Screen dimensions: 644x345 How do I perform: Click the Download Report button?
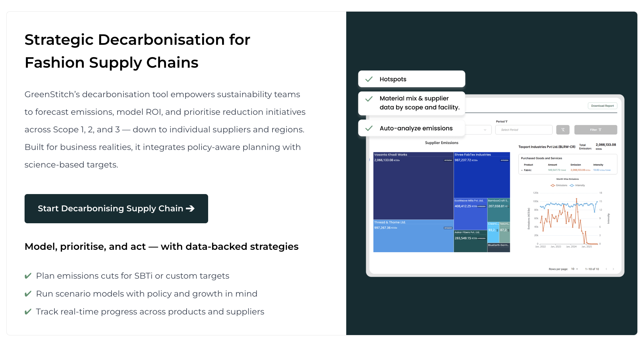(602, 106)
